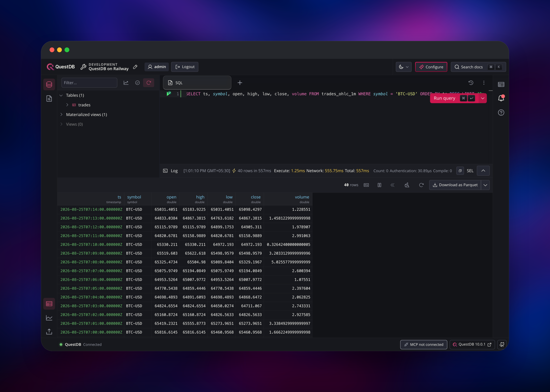550x392 pixels.
Task: Click the admin user button
Action: click(157, 67)
